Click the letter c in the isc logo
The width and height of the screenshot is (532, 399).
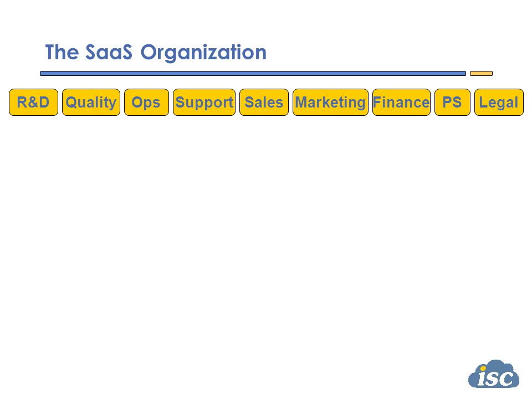pos(507,378)
